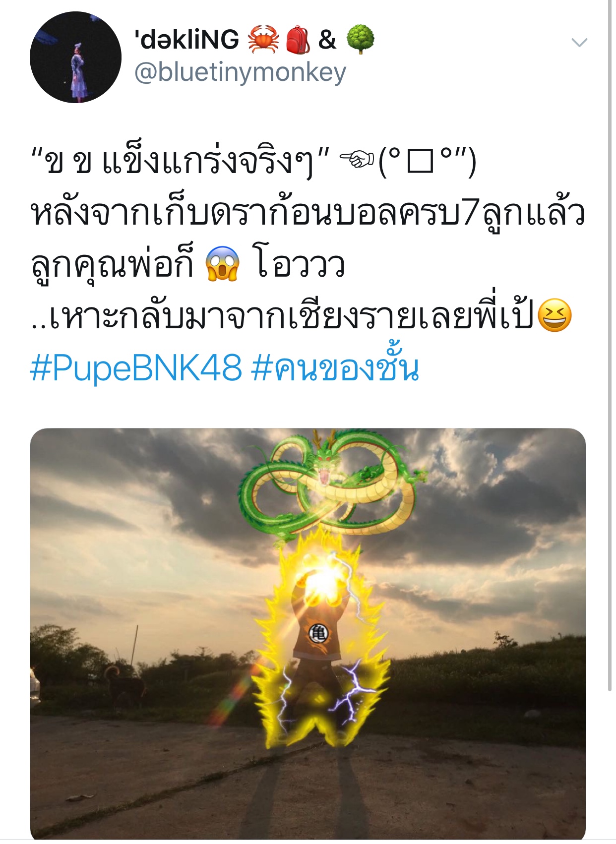Open the tweet options chevron menu
Viewport: 616px width, 844px height.
pos(579,43)
